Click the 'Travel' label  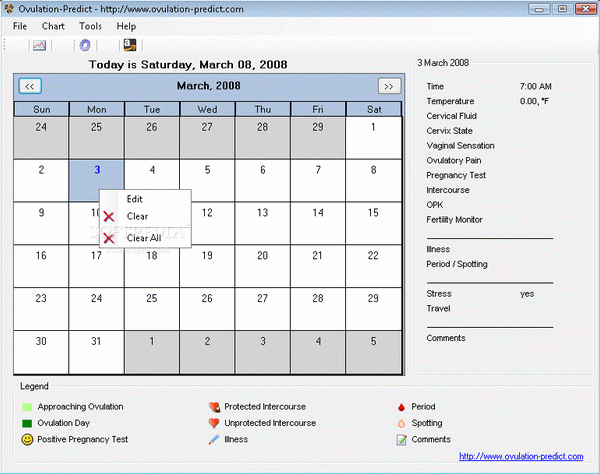[438, 309]
